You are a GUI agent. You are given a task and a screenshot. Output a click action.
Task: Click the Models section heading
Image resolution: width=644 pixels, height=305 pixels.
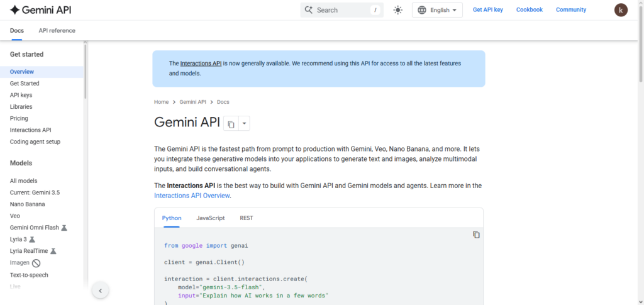21,163
